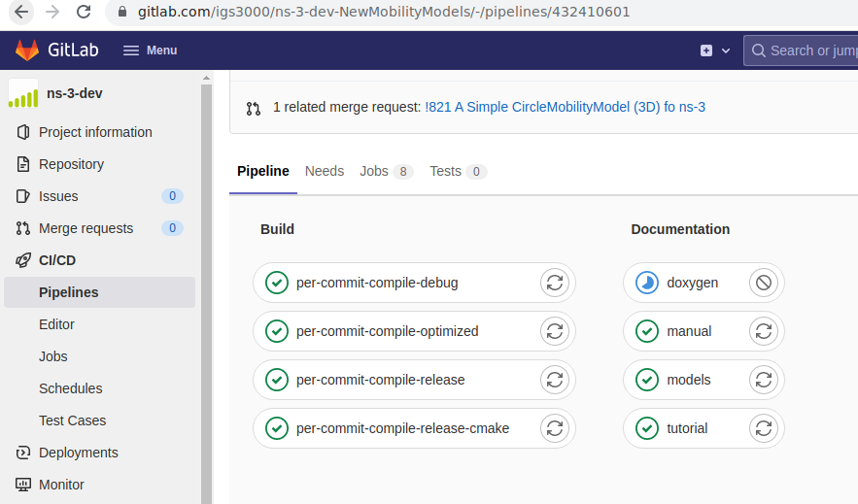Reload the page with the refresh icon
Image resolution: width=858 pixels, height=504 pixels.
coord(84,12)
